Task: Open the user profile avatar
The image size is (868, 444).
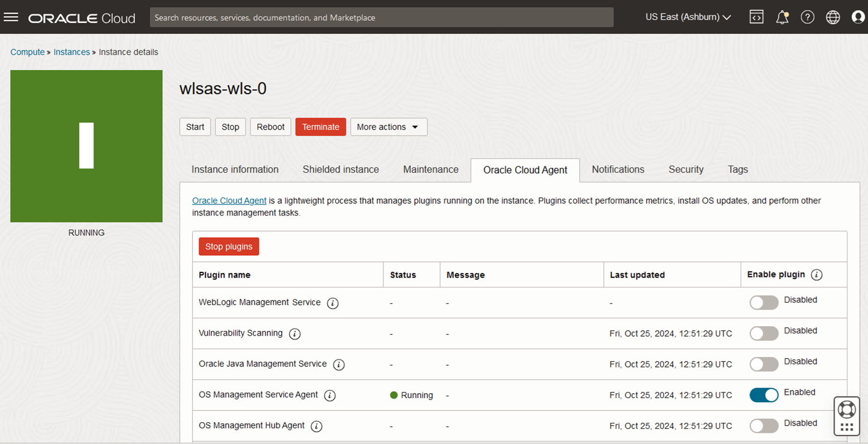Action: (x=858, y=17)
